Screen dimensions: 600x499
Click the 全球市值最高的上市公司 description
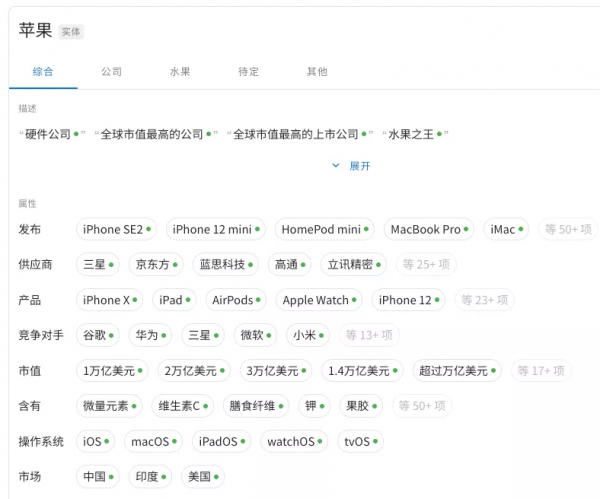tap(300, 134)
